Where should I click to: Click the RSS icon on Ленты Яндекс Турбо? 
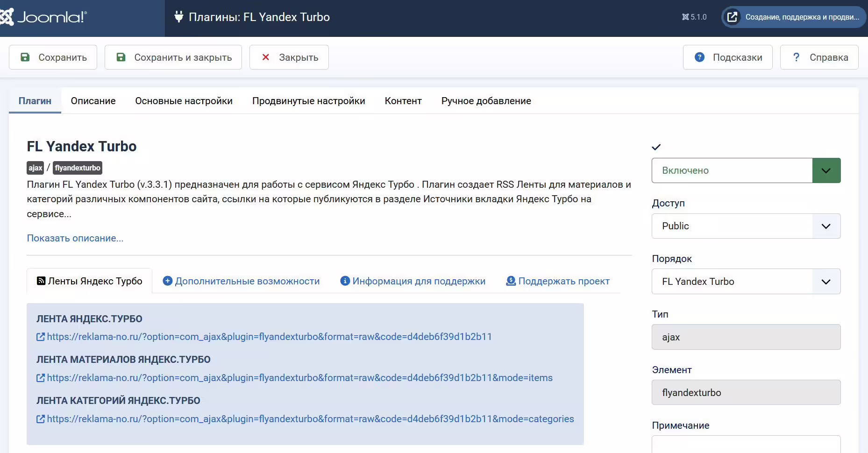click(x=41, y=281)
